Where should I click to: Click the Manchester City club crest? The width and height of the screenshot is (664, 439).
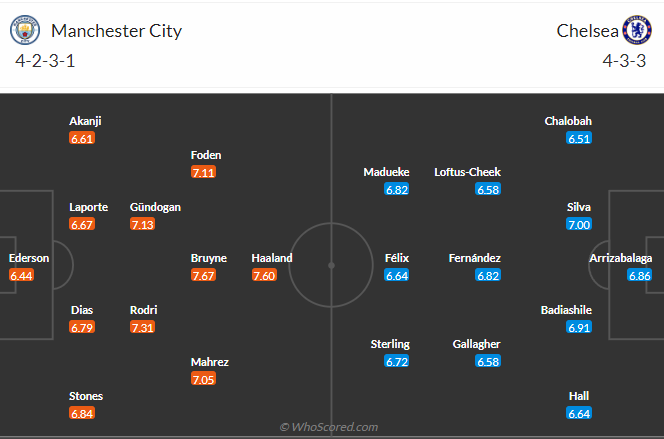[22, 30]
